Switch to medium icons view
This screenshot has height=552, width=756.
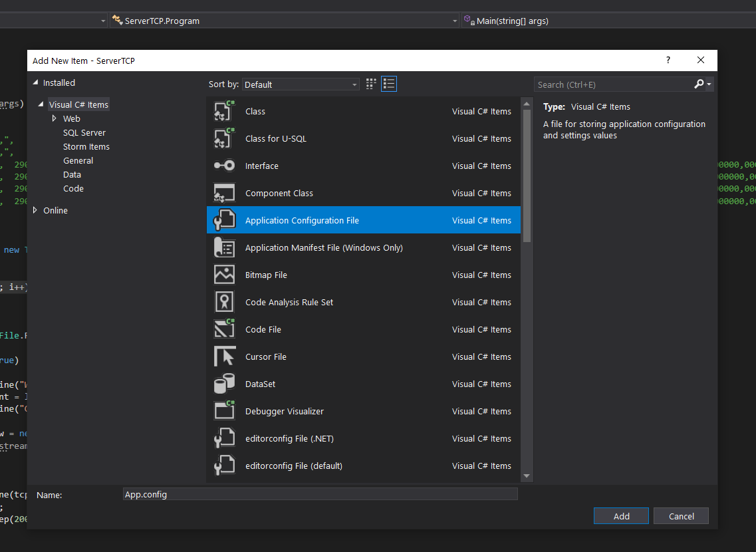[370, 84]
